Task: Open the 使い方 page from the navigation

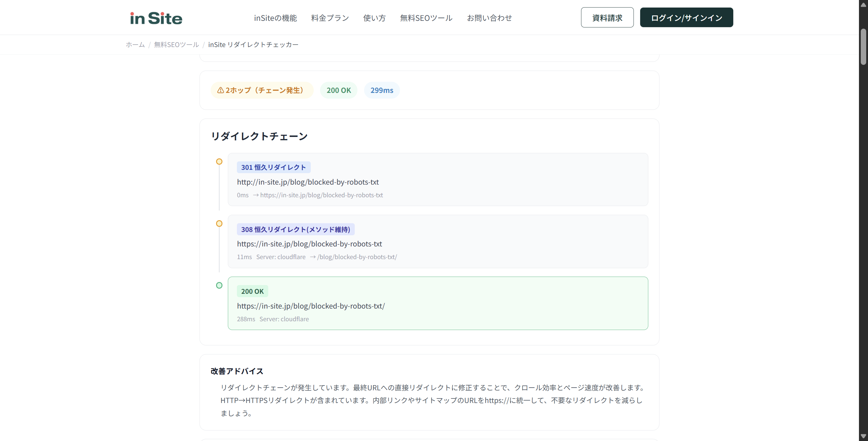Action: click(374, 18)
